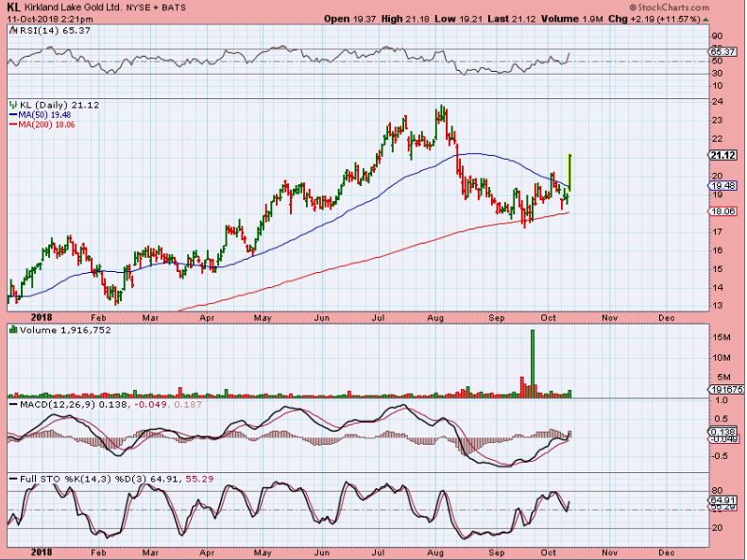Click the May label under the price panel

click(x=262, y=317)
